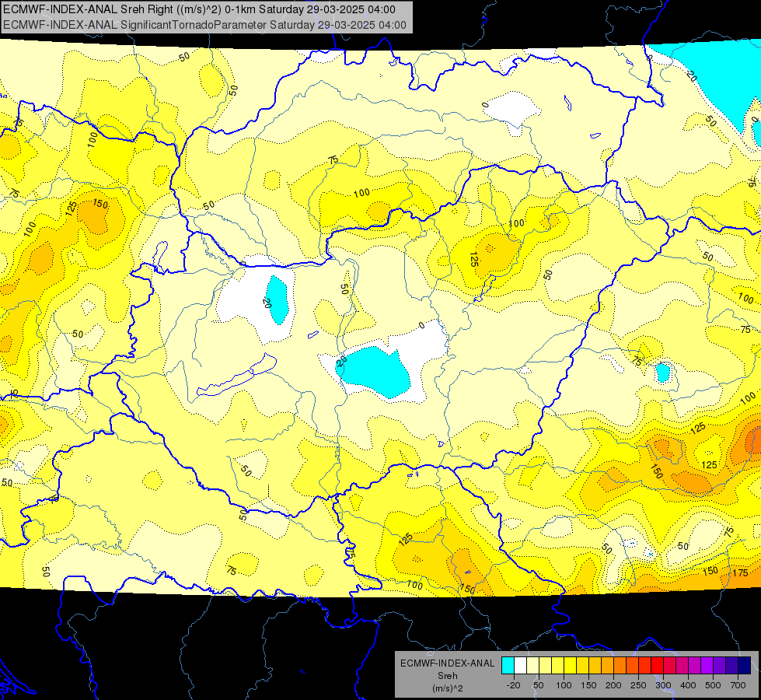This screenshot has height=700, width=761.
Task: Click the white swatch in the legend
Action: [x=520, y=666]
